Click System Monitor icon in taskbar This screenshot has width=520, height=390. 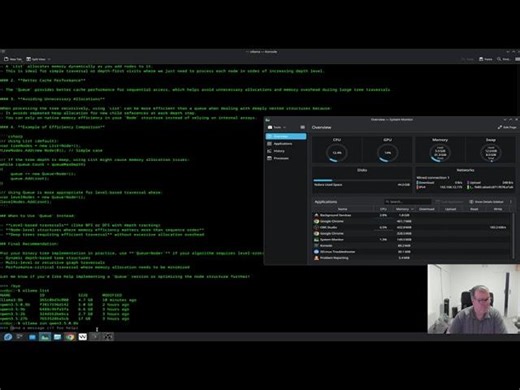pyautogui.click(x=45, y=337)
